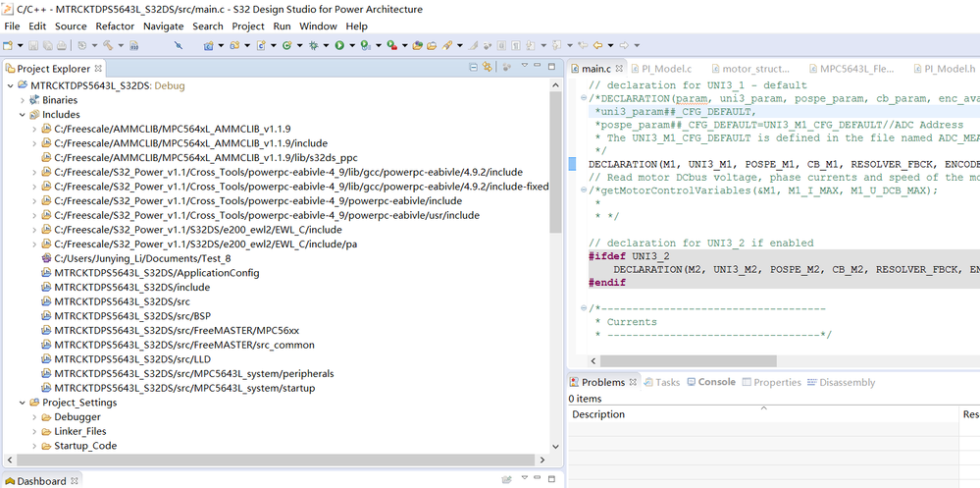Screen dimensions: 980x488
Task: Open the Project Explorer view menu triangle
Action: (525, 66)
